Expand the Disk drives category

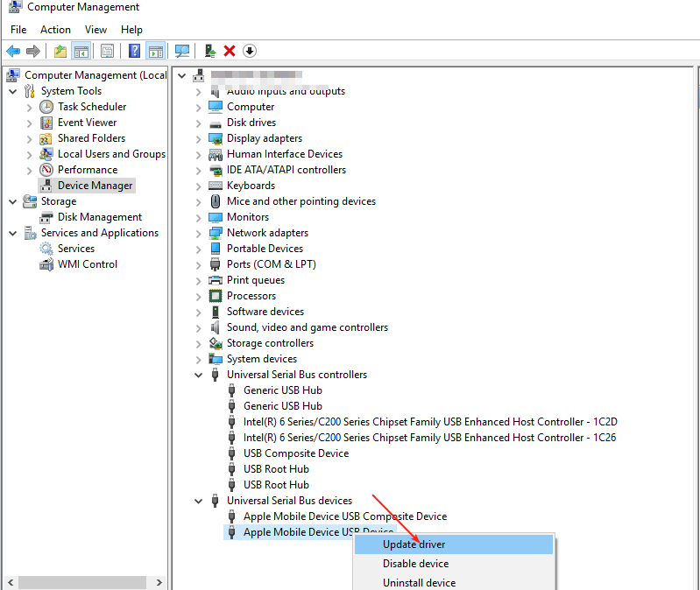click(x=198, y=123)
